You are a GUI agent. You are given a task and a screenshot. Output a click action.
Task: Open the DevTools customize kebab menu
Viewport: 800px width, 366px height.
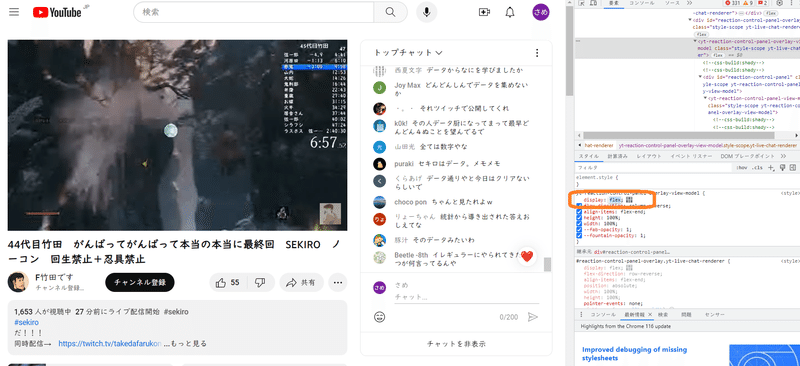click(x=792, y=3)
